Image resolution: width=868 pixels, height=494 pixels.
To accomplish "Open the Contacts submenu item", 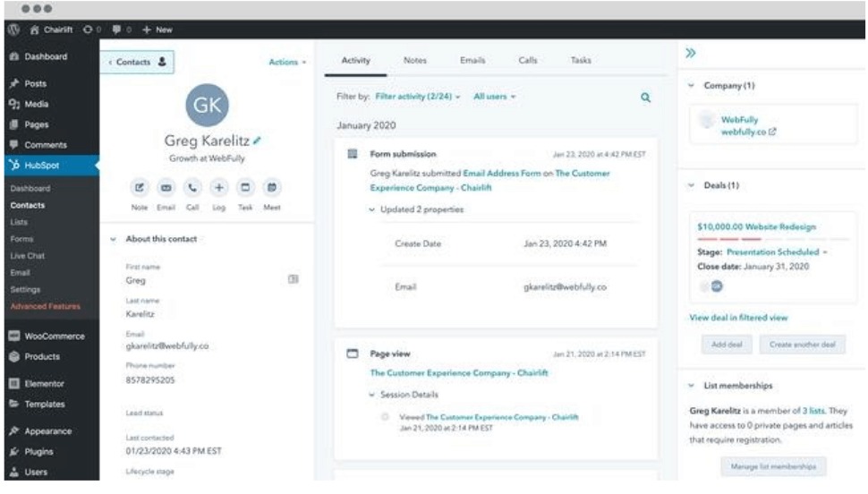I will click(x=27, y=205).
